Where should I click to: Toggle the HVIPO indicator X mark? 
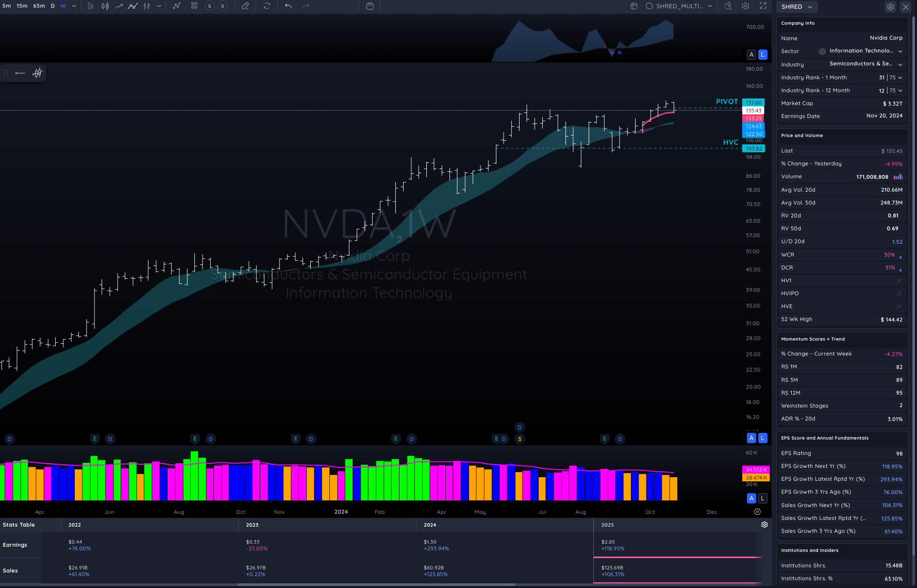(x=899, y=294)
